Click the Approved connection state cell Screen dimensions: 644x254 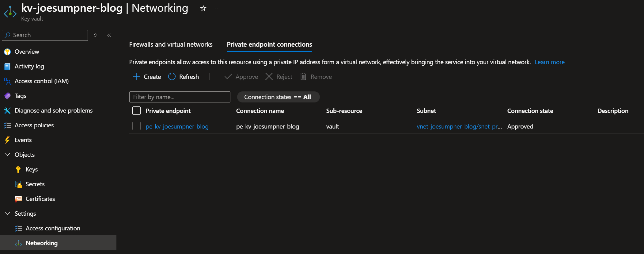[x=520, y=126]
